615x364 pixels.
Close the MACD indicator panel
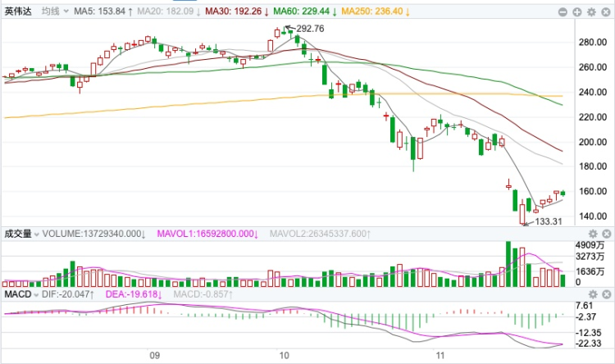tap(606, 294)
